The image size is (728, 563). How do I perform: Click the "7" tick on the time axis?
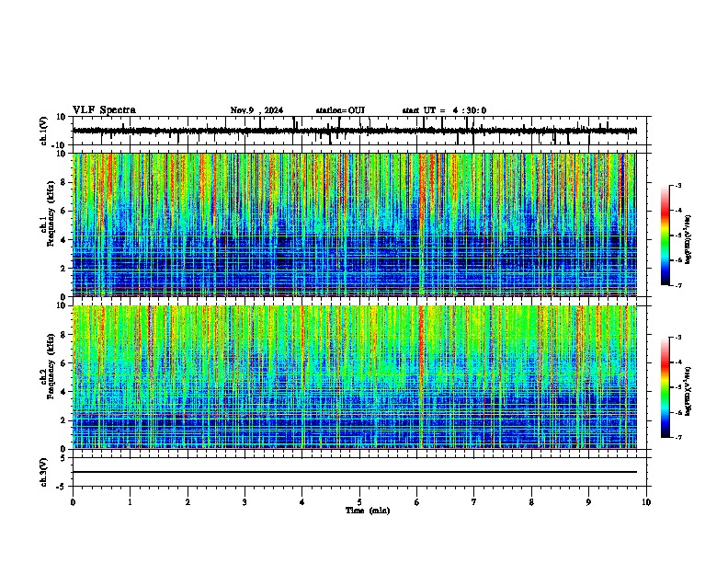click(474, 502)
